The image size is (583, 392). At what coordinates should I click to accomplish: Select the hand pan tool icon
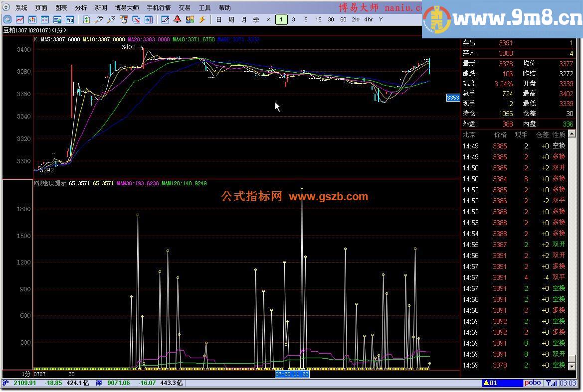point(123,19)
